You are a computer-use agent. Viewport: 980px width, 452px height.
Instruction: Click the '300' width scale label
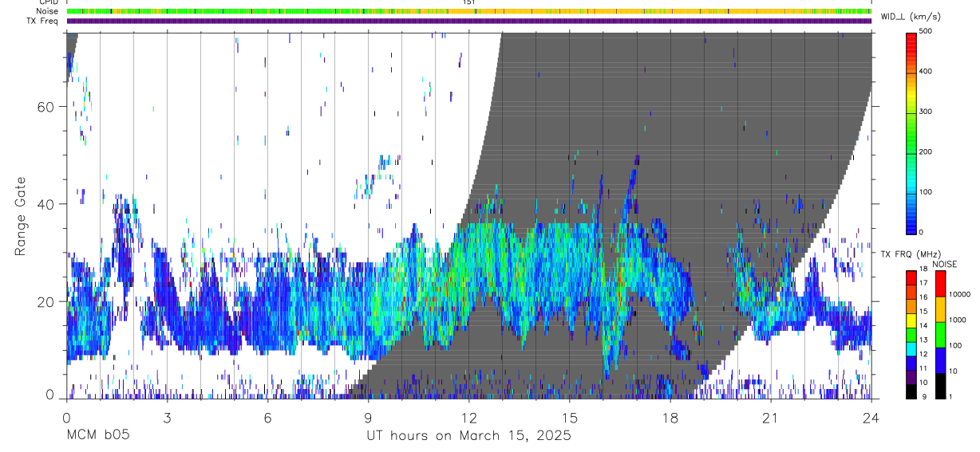coord(926,112)
